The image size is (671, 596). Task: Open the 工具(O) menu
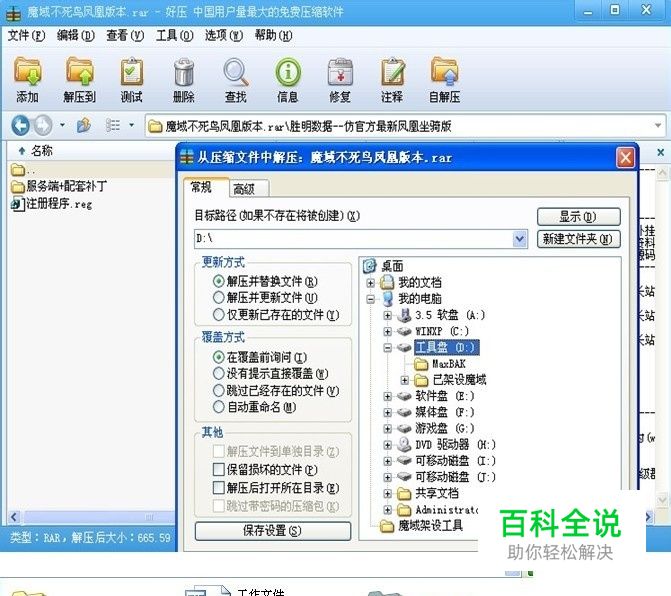175,35
